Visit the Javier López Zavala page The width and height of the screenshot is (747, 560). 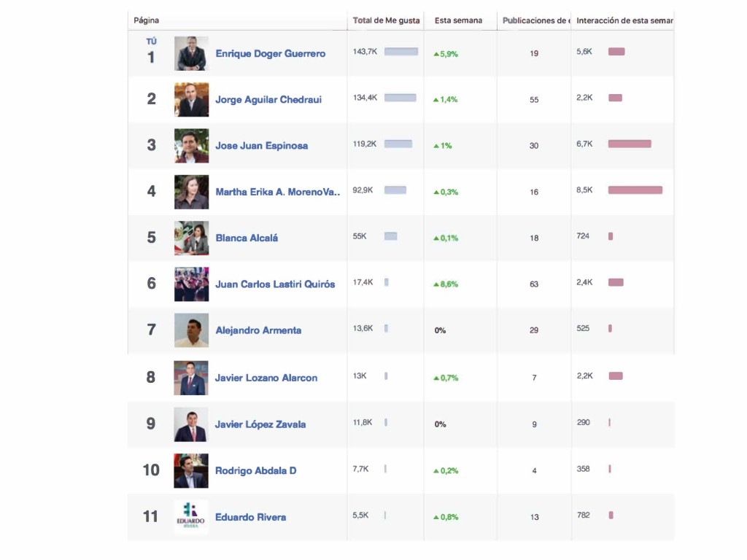point(260,424)
